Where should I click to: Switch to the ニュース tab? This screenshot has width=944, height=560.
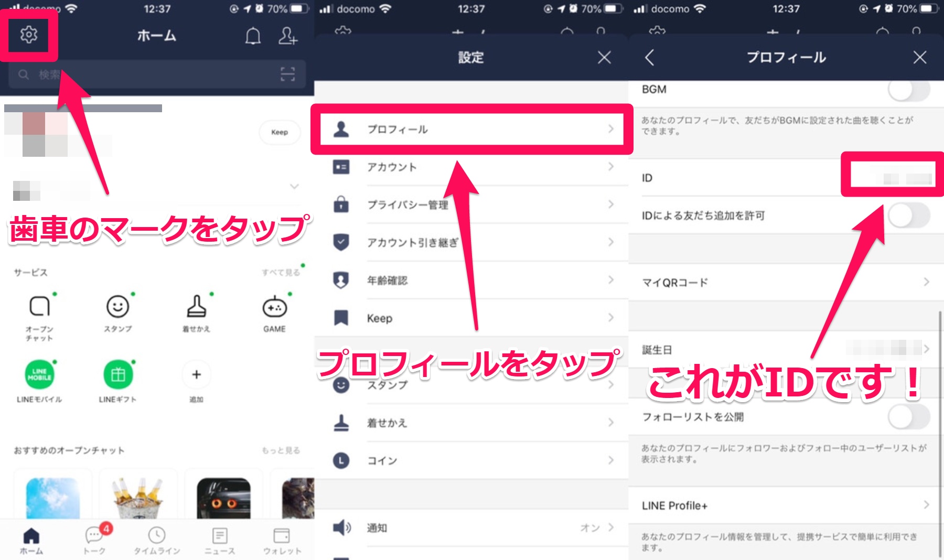point(220,541)
